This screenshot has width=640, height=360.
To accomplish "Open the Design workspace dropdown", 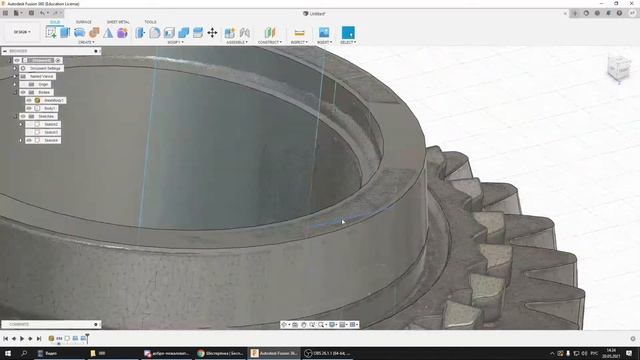I will [22, 32].
